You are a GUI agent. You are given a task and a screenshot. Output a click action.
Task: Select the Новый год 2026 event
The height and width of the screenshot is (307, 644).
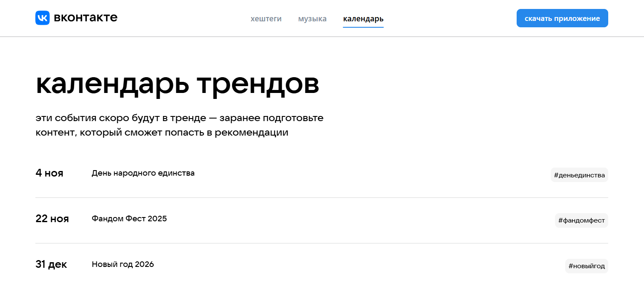point(123,264)
